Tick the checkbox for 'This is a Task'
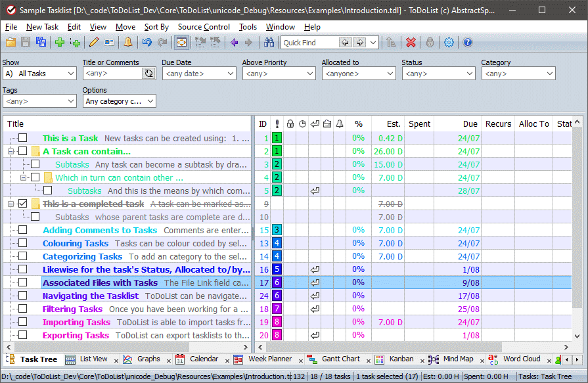 click(x=23, y=138)
